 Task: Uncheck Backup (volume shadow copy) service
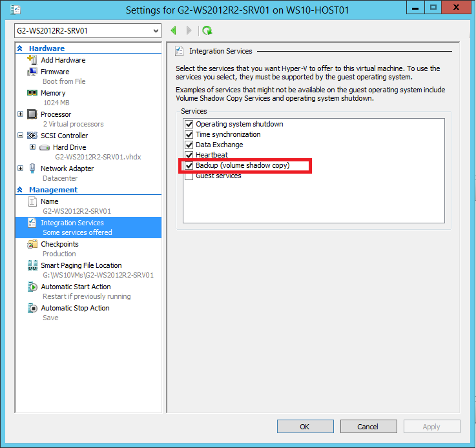point(189,165)
